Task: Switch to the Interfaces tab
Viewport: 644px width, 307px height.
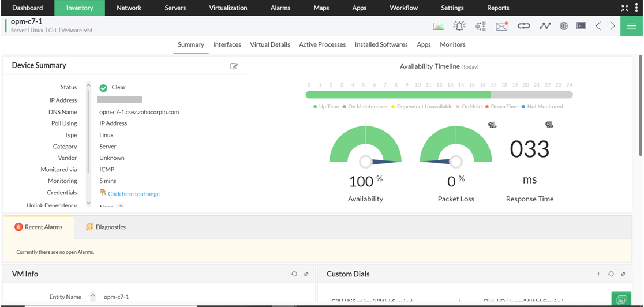Action: point(227,44)
